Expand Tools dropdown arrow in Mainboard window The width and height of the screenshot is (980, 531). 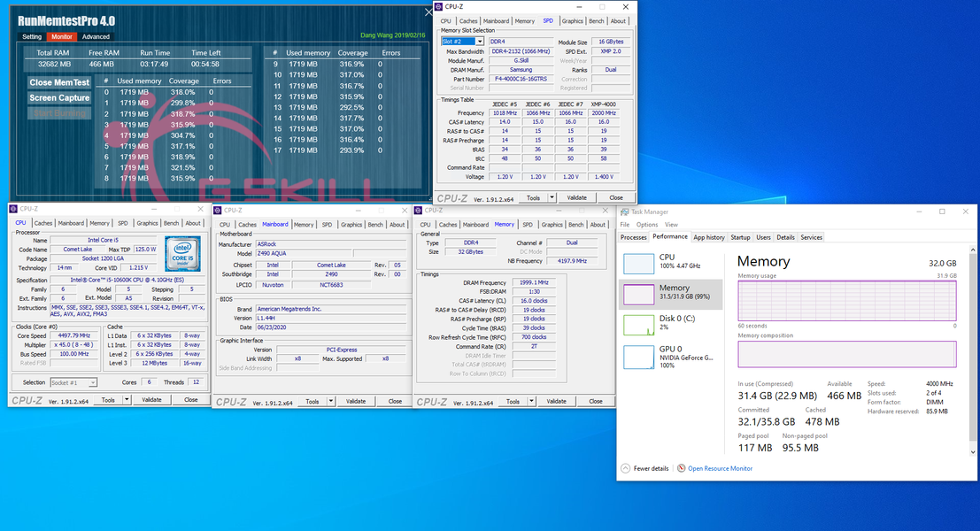point(331,401)
